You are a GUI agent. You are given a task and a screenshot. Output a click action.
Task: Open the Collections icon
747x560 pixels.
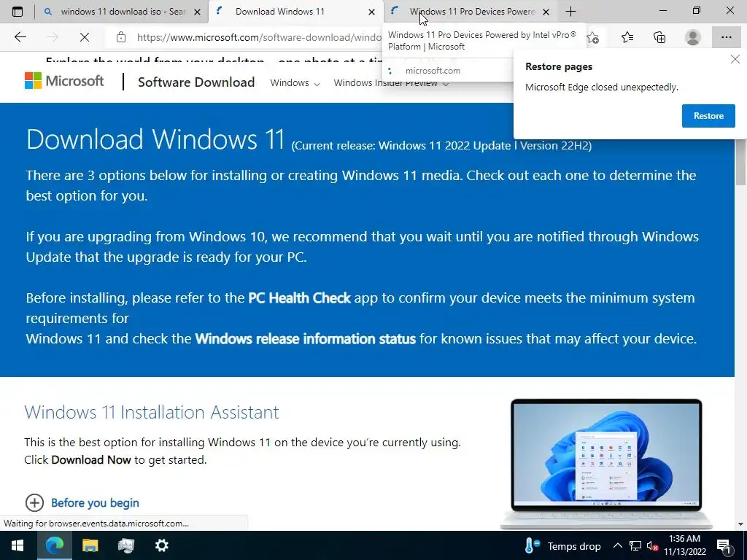click(659, 37)
